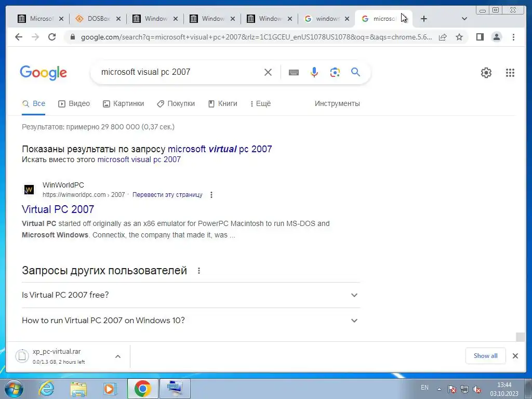Viewport: 532px width, 399px height.
Task: Open the Инструменты search tools
Action: tap(337, 104)
